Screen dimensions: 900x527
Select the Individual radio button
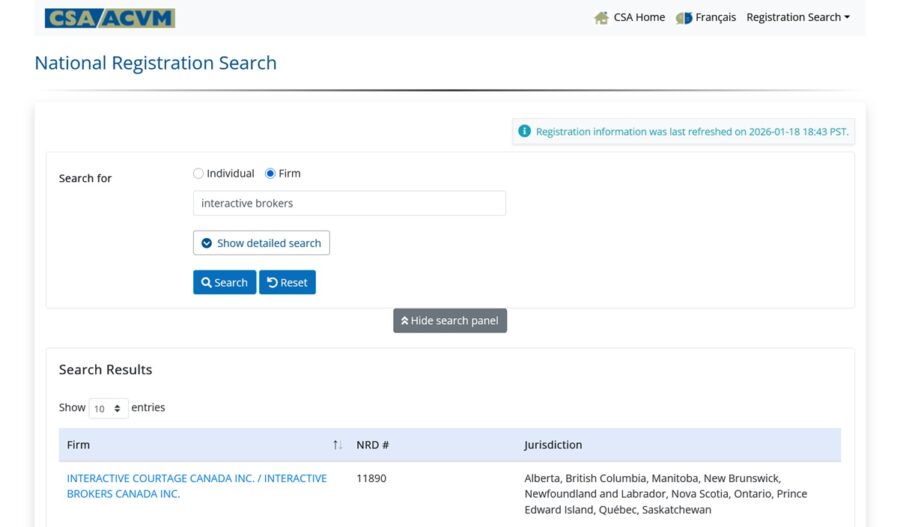[x=199, y=173]
